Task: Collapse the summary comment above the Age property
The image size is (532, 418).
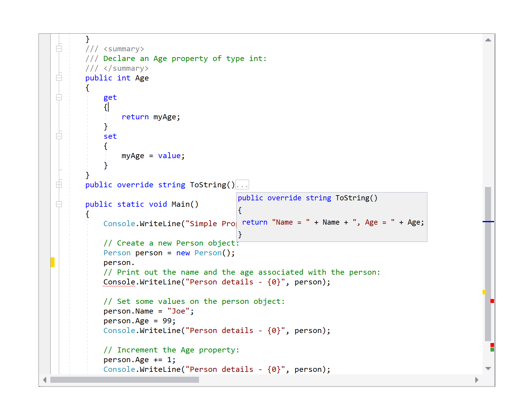Action: point(59,48)
